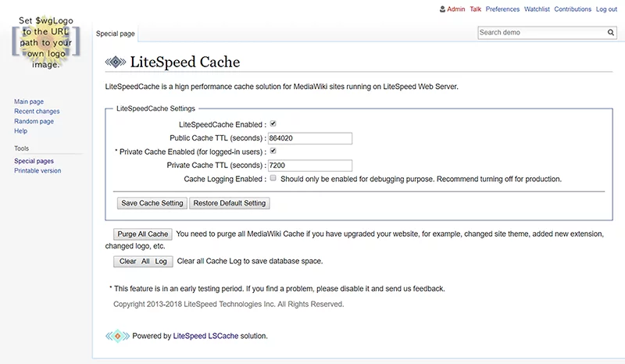Click the MediaWiki placeholder site logo

pos(46,42)
